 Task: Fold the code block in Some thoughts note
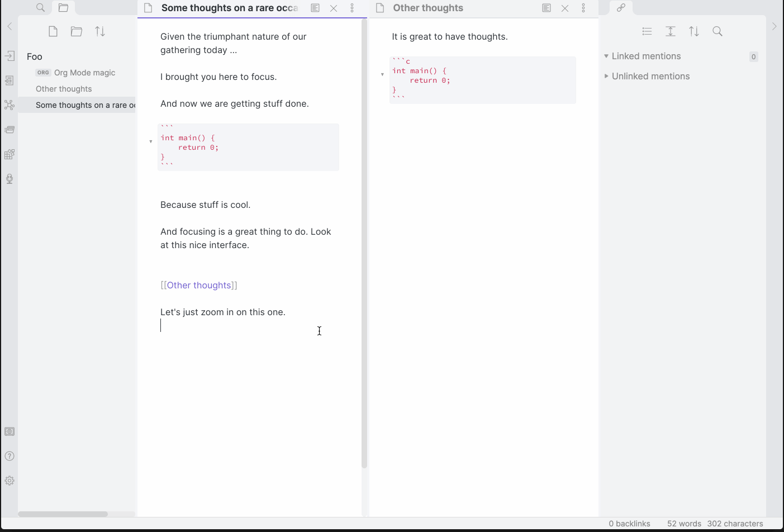point(151,141)
